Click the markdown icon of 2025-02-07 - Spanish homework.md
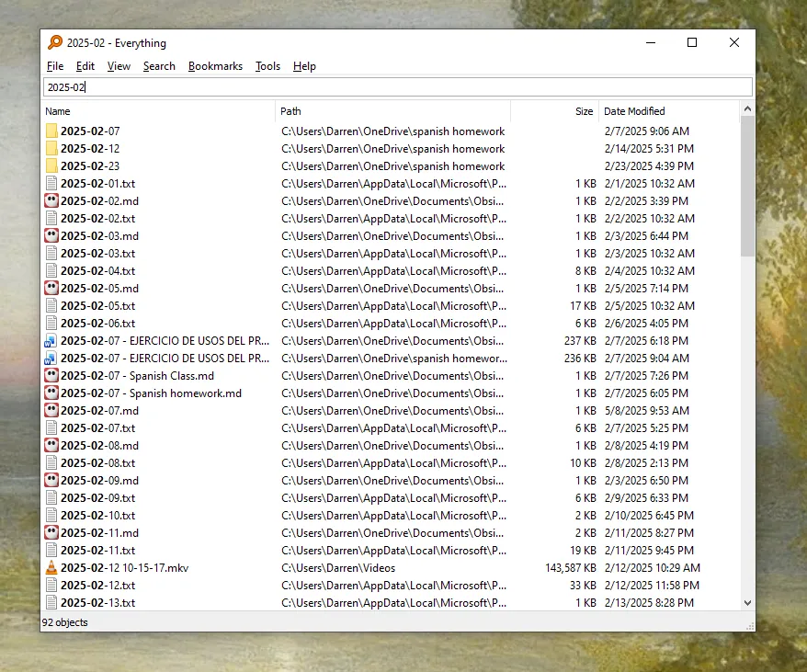The image size is (807, 672). [x=51, y=393]
